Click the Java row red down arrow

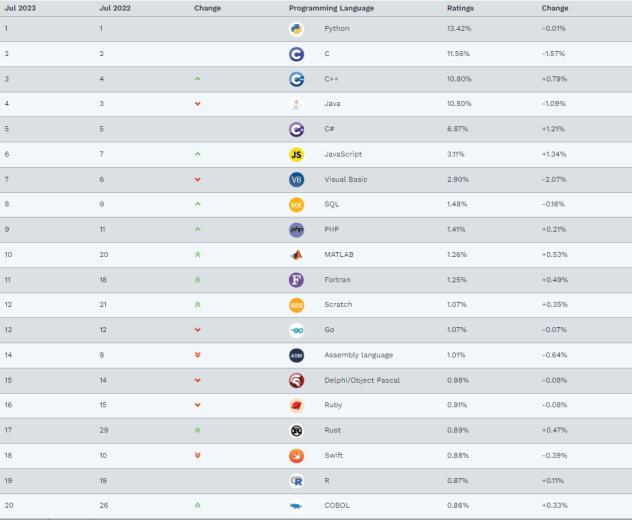[x=198, y=104]
